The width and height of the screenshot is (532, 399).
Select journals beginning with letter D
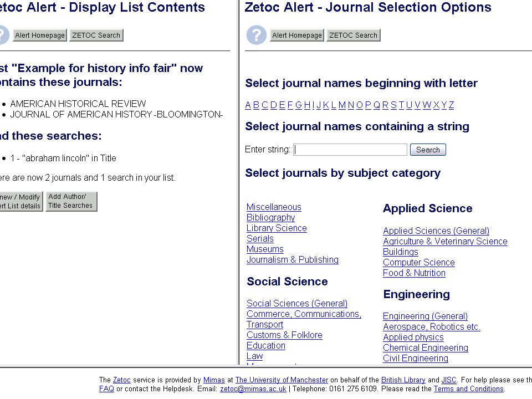pyautogui.click(x=273, y=105)
